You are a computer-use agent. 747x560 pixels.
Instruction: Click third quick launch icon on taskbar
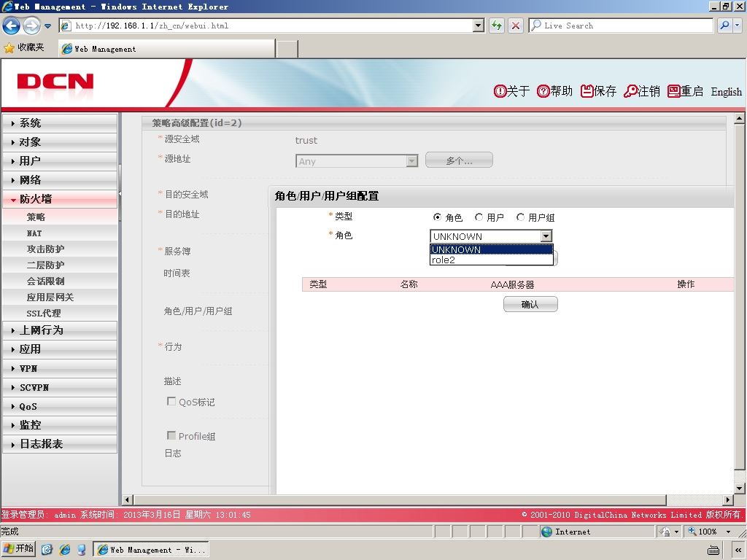(82, 550)
